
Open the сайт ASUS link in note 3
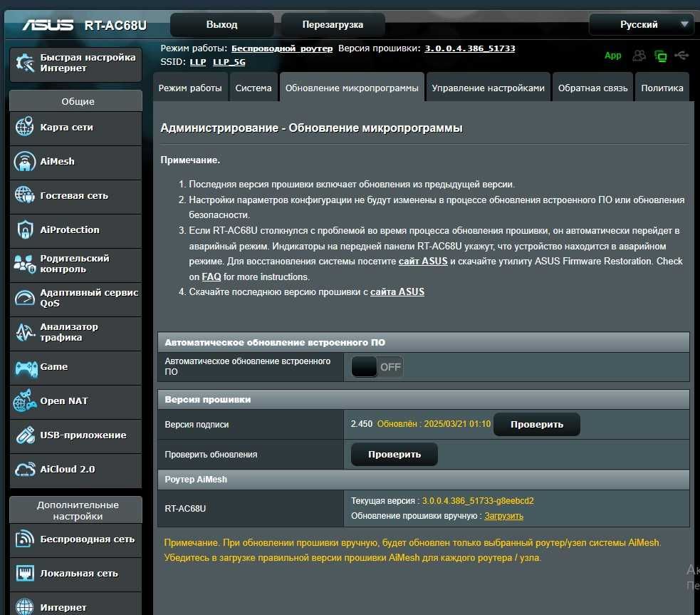click(x=423, y=262)
